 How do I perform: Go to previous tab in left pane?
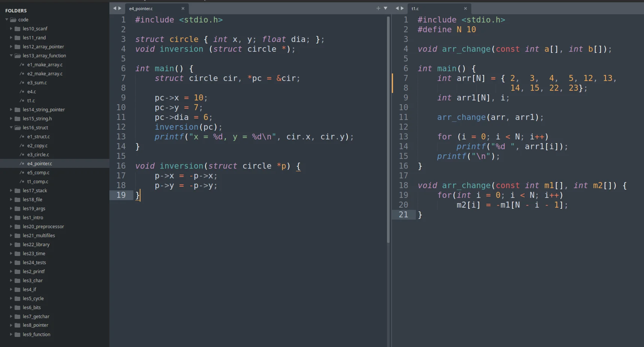[x=115, y=8]
